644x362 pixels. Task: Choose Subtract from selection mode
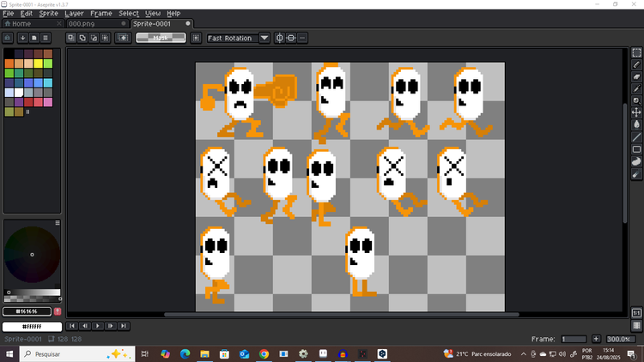coord(94,38)
